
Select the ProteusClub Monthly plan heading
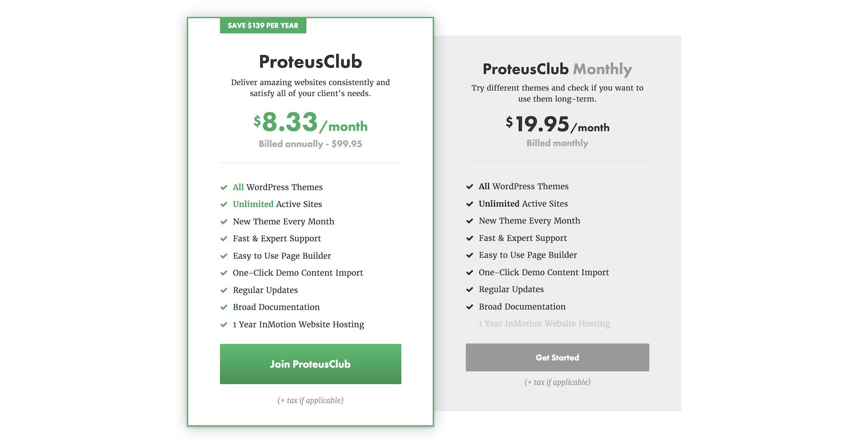tap(557, 69)
